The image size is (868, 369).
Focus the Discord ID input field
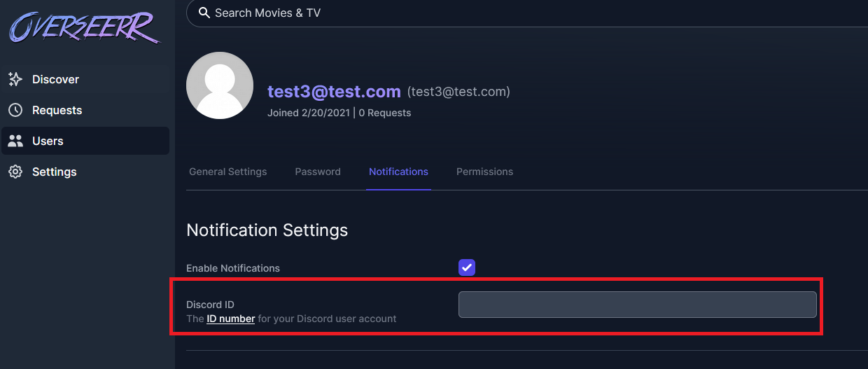[637, 305]
